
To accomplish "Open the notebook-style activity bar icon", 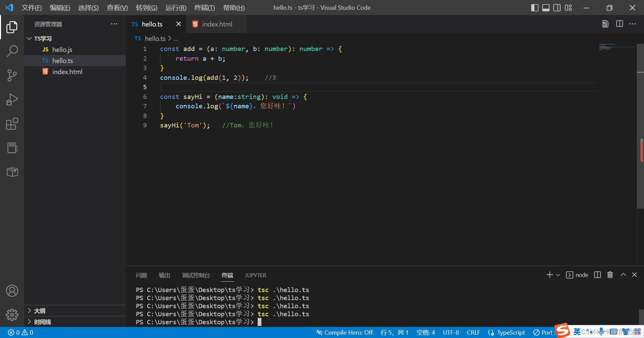I will [12, 148].
